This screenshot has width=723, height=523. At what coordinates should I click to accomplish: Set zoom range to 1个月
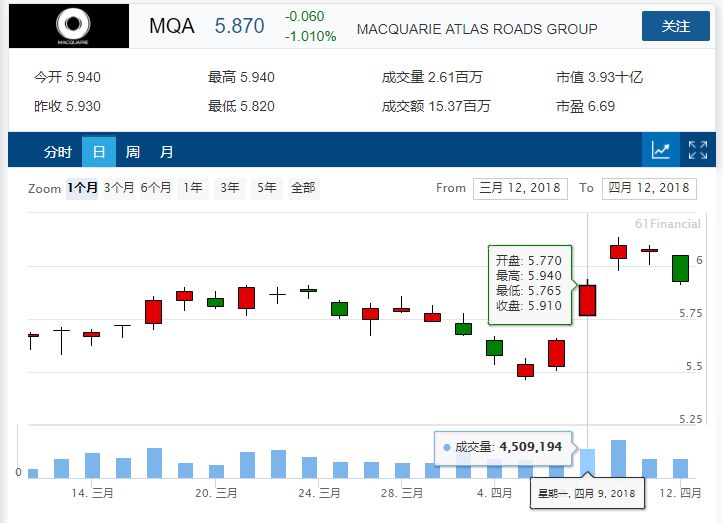click(x=82, y=188)
